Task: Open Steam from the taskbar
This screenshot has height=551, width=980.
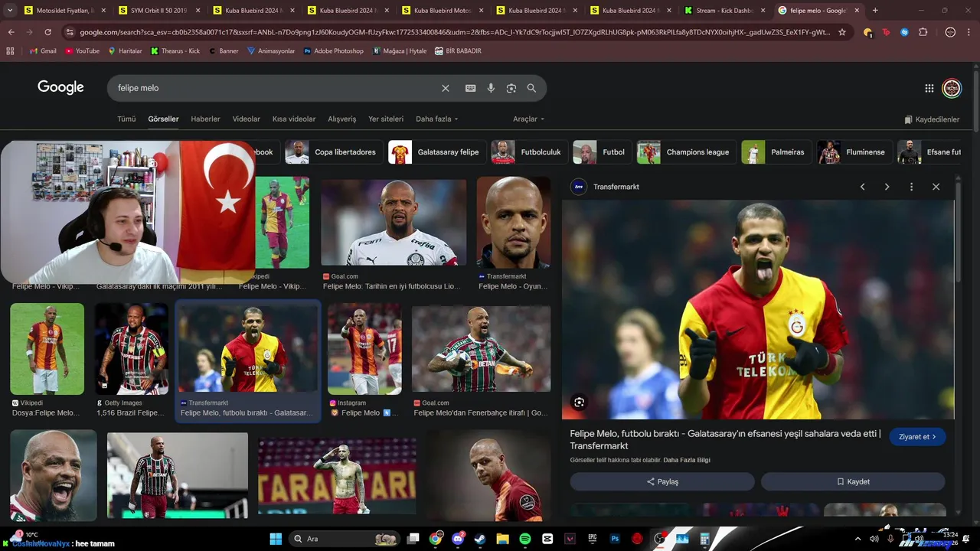Action: pos(480,539)
